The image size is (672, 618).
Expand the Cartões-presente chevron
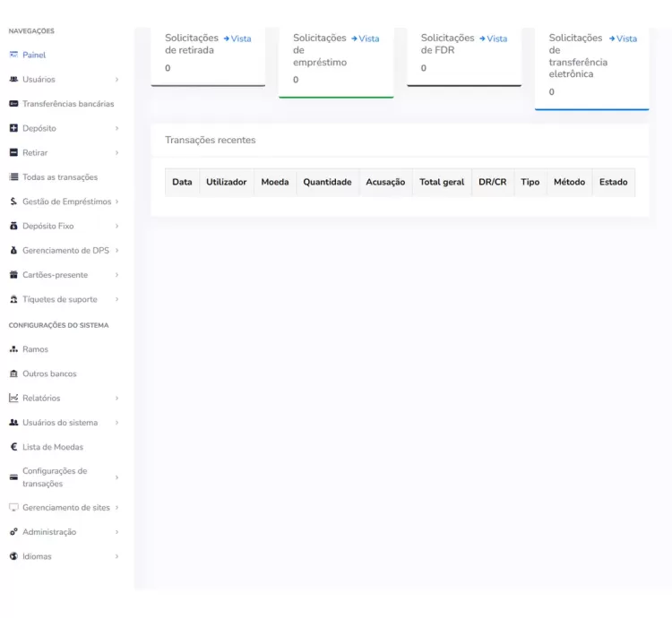click(x=116, y=275)
